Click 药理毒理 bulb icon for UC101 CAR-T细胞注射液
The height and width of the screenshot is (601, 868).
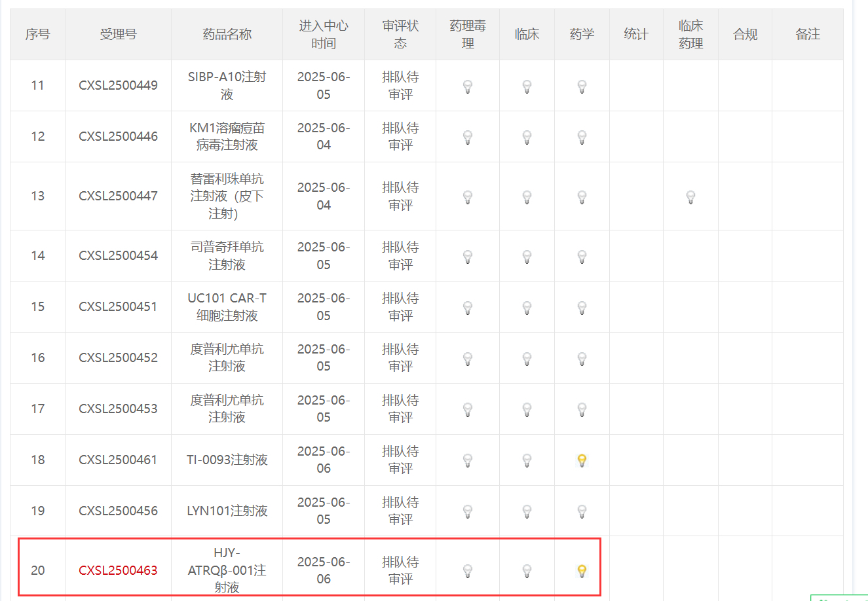tap(468, 307)
